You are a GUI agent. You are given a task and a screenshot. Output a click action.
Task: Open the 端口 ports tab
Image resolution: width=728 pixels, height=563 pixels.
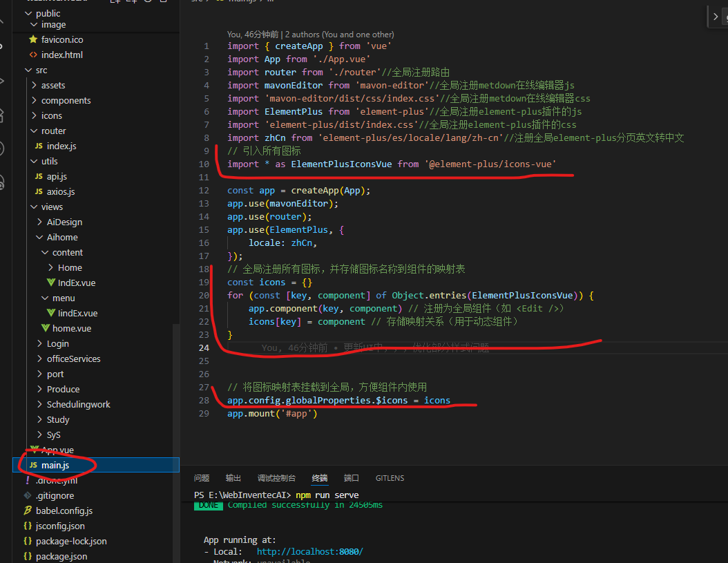(351, 478)
